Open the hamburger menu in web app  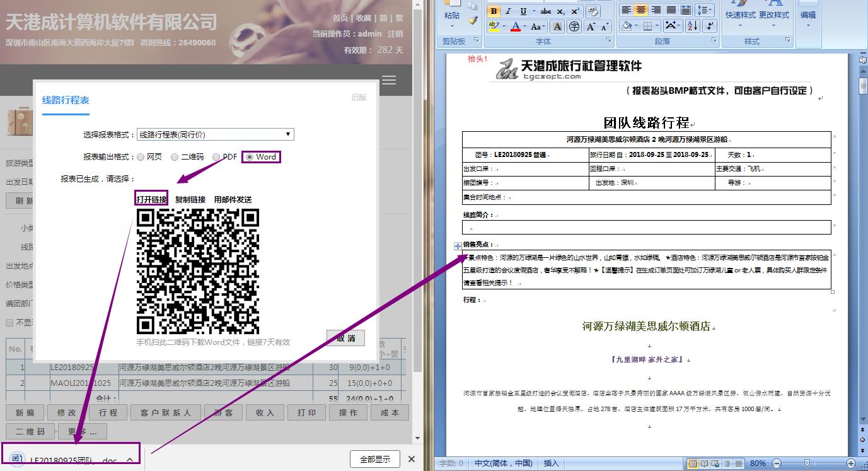coord(389,80)
